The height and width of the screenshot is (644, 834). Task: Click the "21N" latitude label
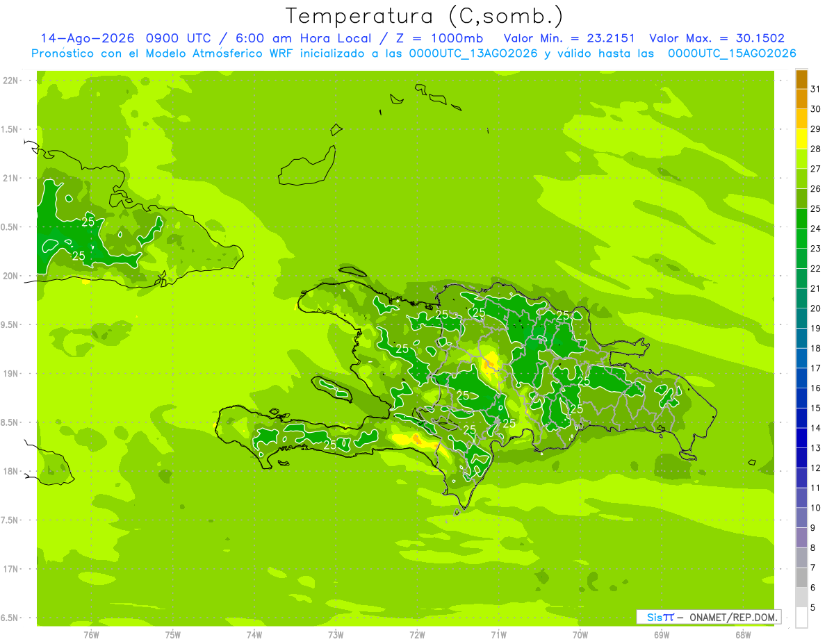11,179
